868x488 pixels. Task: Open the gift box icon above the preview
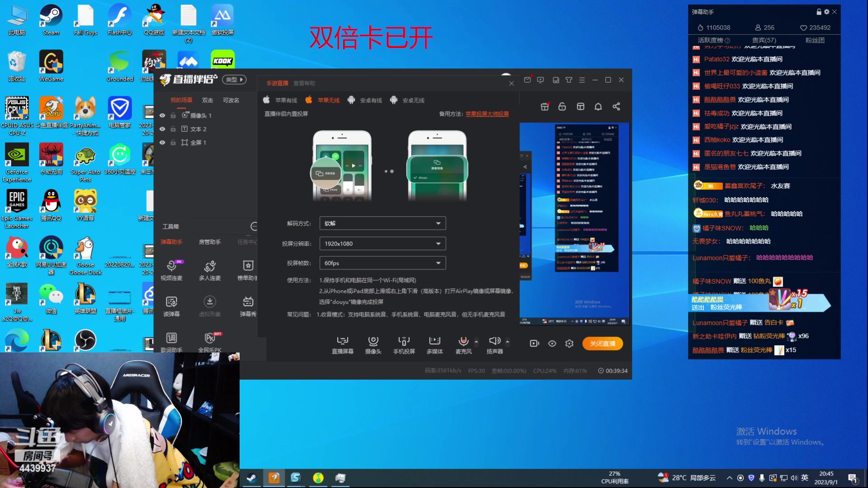[545, 107]
